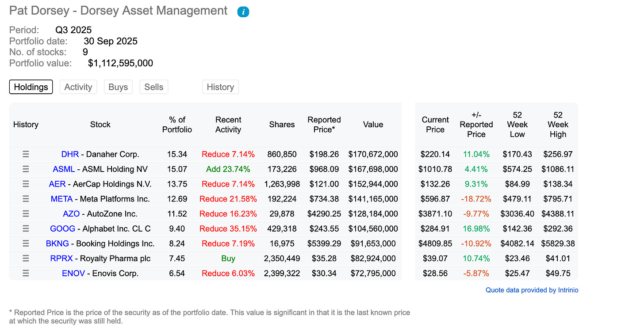Open the Buys tab
Screen dimensions: 644x335
click(x=118, y=87)
